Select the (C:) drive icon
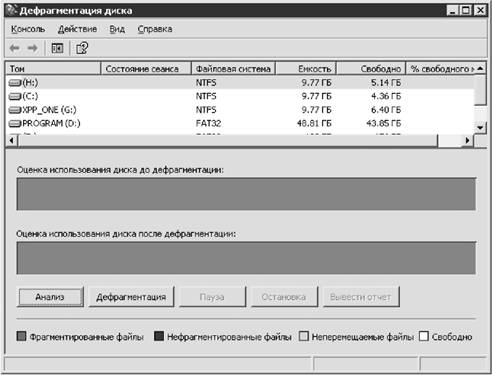The image size is (492, 375). pyautogui.click(x=15, y=96)
